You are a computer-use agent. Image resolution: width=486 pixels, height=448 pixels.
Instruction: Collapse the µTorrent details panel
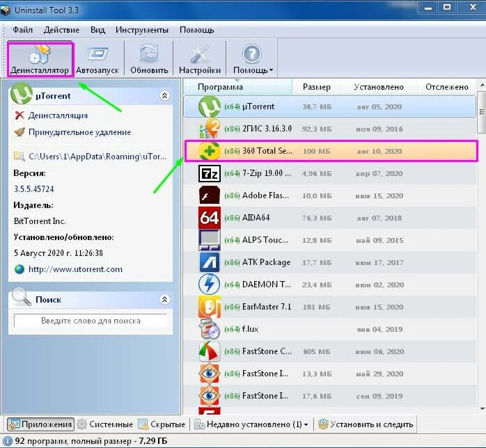click(x=164, y=96)
